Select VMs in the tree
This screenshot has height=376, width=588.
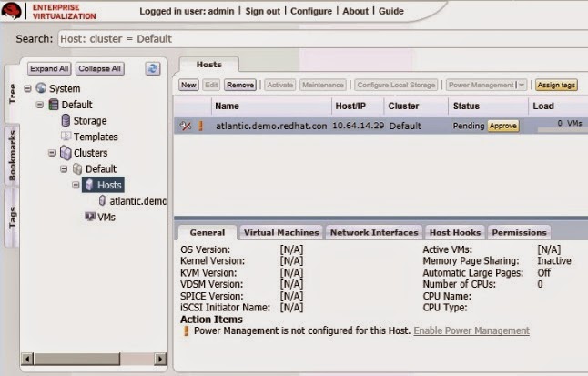coord(106,218)
